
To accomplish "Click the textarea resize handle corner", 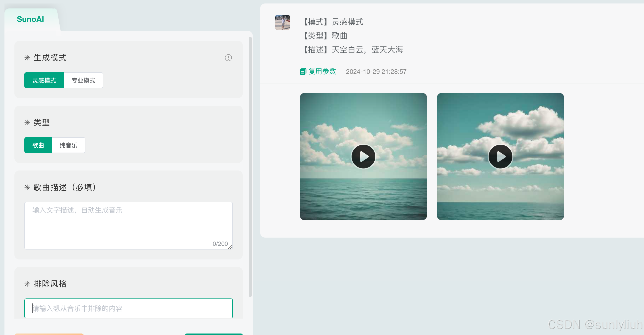I will [x=230, y=247].
